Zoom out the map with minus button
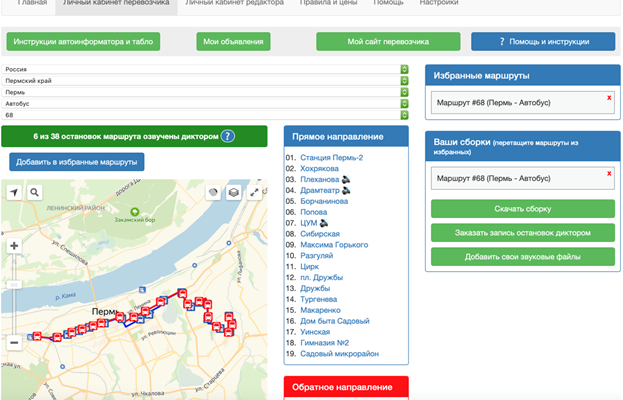Viewport: 623px width, 400px height. (x=14, y=343)
